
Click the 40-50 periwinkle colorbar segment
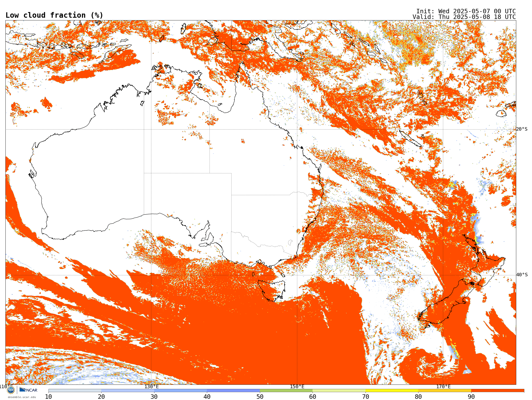[x=233, y=391]
